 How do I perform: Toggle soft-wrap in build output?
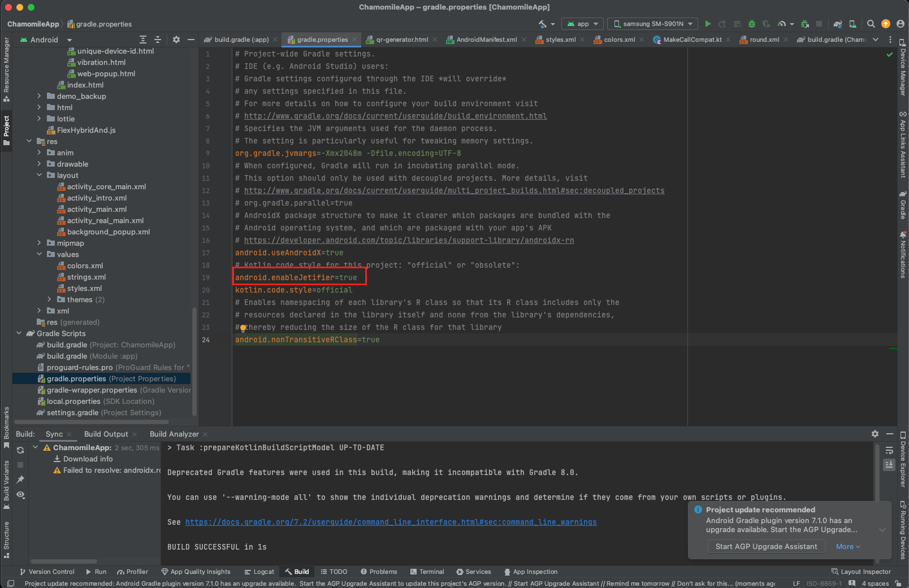889,450
